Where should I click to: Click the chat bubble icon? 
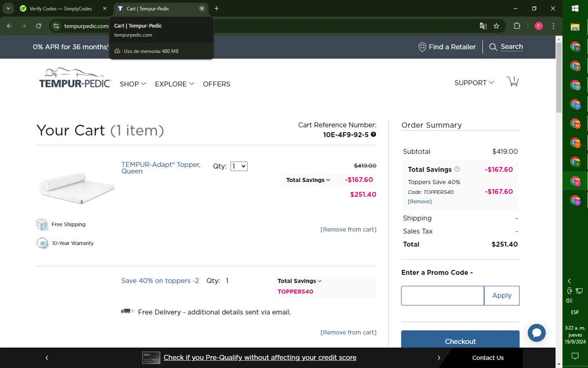536,333
